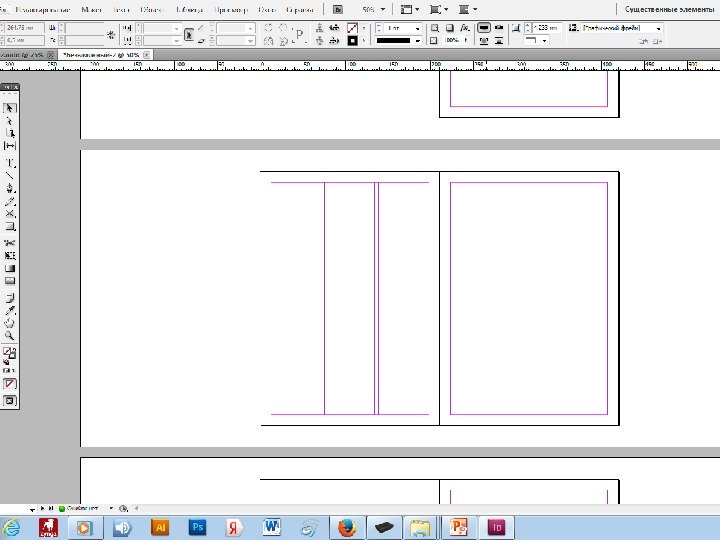Open the Объект menu
Image resolution: width=720 pixels, height=540 pixels.
[x=151, y=9]
